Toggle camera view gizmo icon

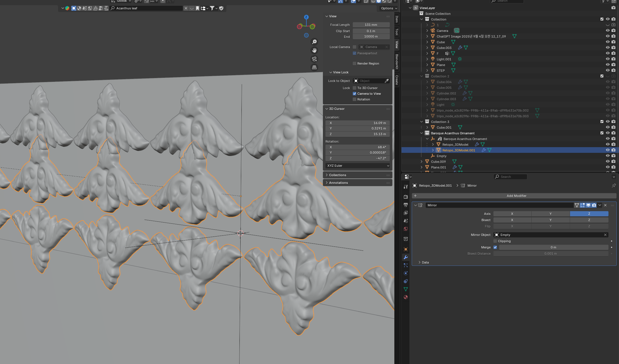click(314, 59)
